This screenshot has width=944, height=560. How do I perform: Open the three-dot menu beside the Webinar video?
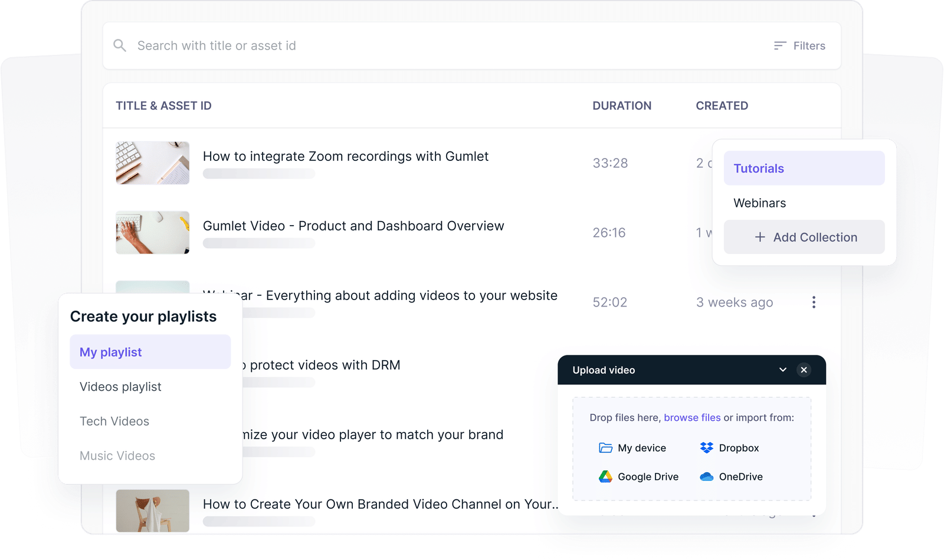click(814, 302)
